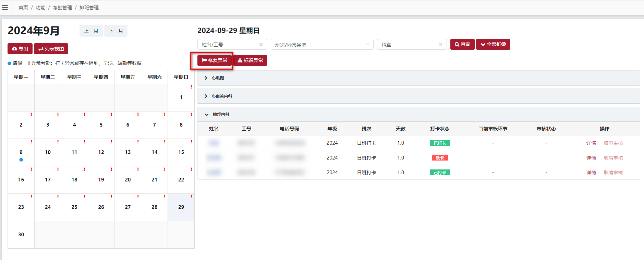Viewport: 644px width, 260px height.
Task: Click the 查询 search button
Action: click(462, 44)
